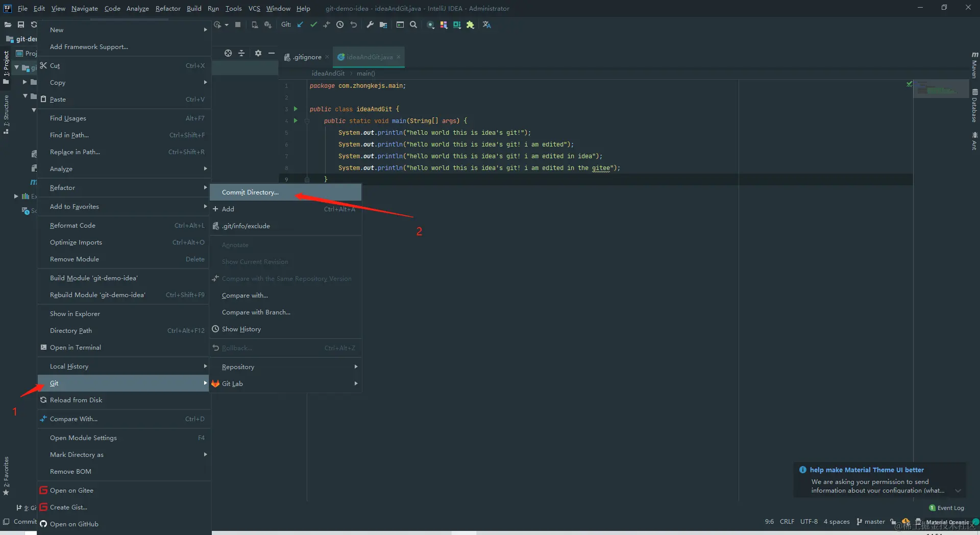Click the Search Everywhere magnifier icon
980x535 pixels.
pyautogui.click(x=413, y=25)
